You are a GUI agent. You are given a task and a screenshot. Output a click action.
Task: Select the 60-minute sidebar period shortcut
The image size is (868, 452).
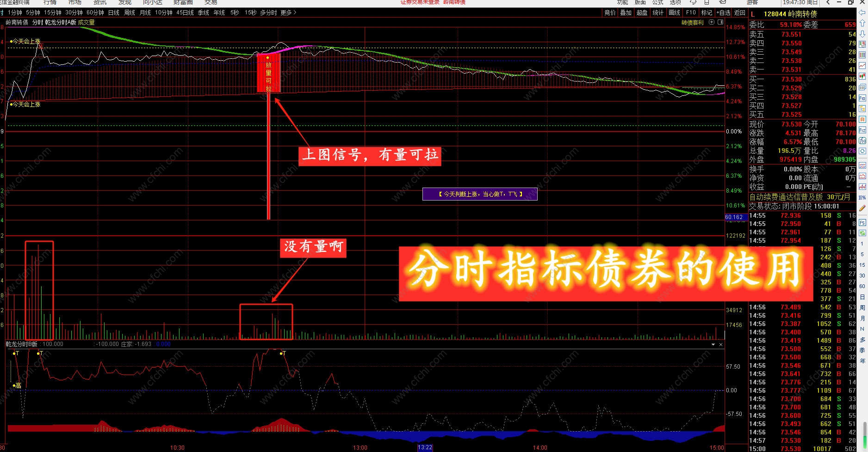(x=862, y=286)
